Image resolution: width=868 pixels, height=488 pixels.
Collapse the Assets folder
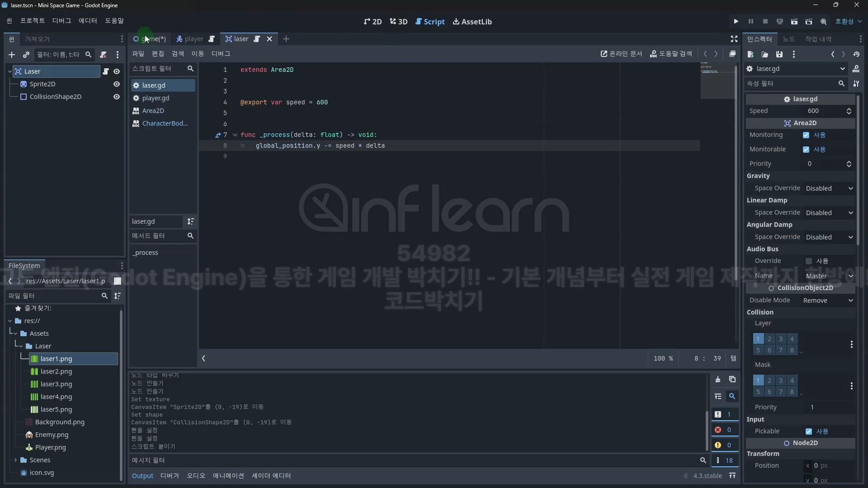[15, 333]
